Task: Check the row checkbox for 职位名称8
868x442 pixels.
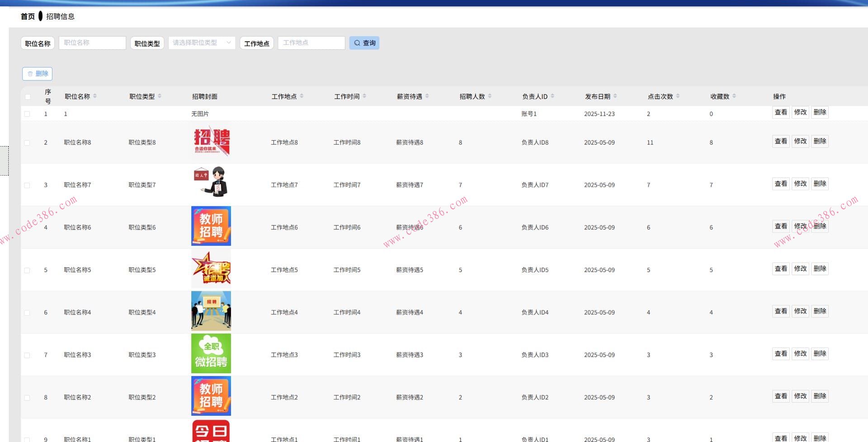Action: 28,143
